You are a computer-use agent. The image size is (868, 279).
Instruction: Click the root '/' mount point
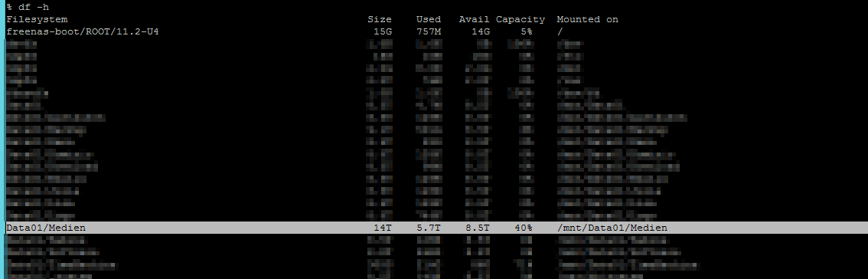(560, 32)
